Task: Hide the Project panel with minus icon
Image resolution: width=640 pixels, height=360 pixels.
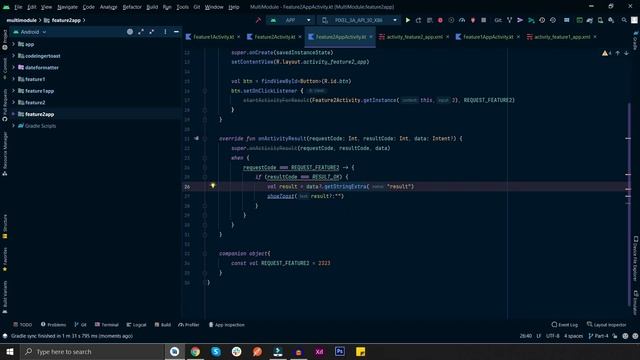Action: tap(176, 32)
